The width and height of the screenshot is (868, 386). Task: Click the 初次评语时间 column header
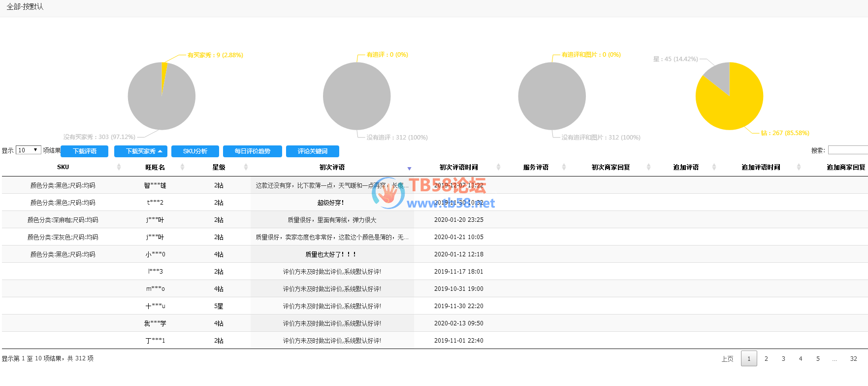pos(458,167)
